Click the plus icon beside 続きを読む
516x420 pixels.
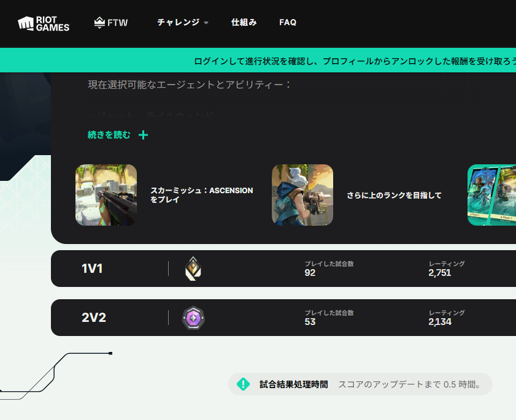click(143, 135)
